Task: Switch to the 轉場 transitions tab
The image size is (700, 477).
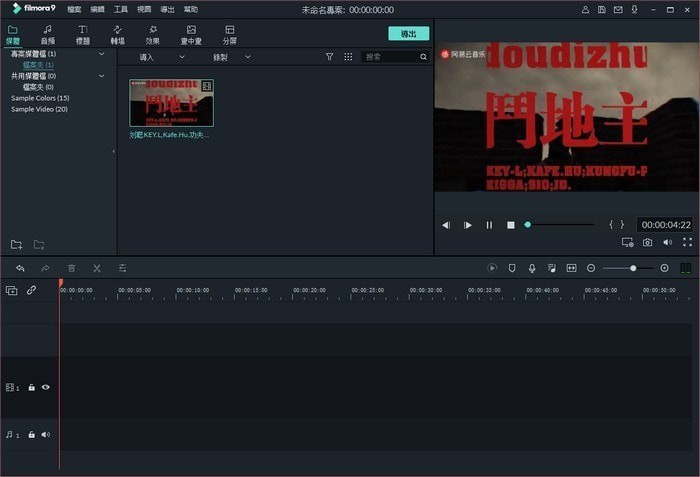Action: [117, 35]
